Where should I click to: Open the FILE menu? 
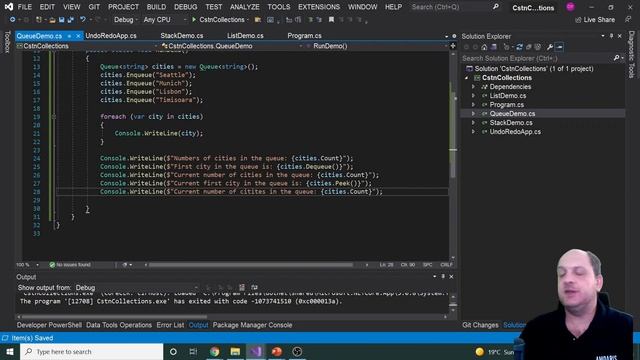24,7
